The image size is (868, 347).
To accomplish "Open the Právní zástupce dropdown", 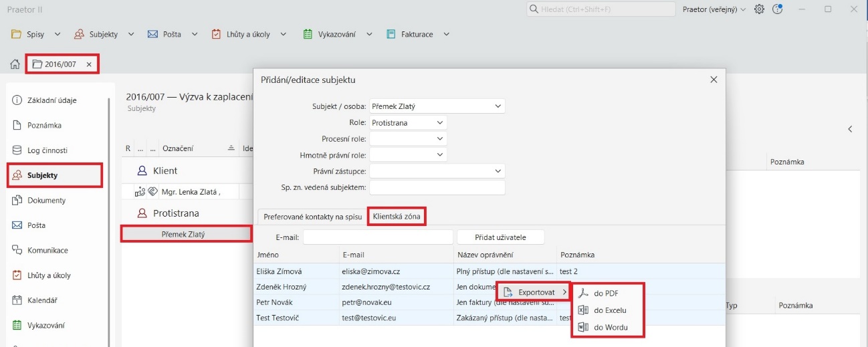I will pyautogui.click(x=437, y=171).
